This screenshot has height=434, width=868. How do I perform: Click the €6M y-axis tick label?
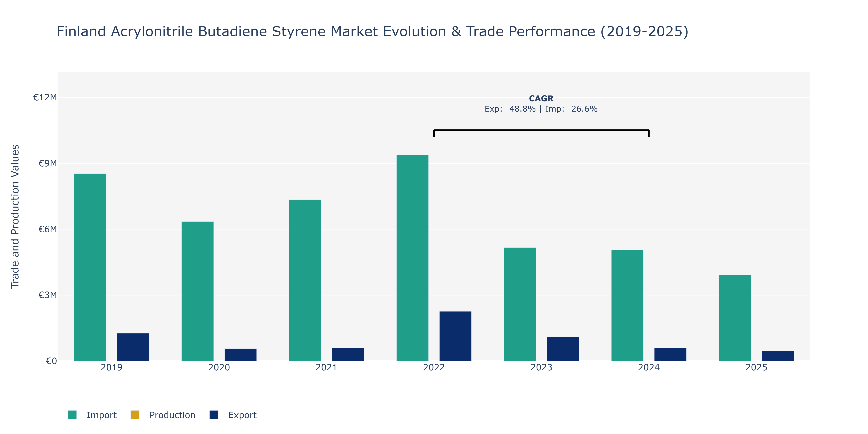48,229
